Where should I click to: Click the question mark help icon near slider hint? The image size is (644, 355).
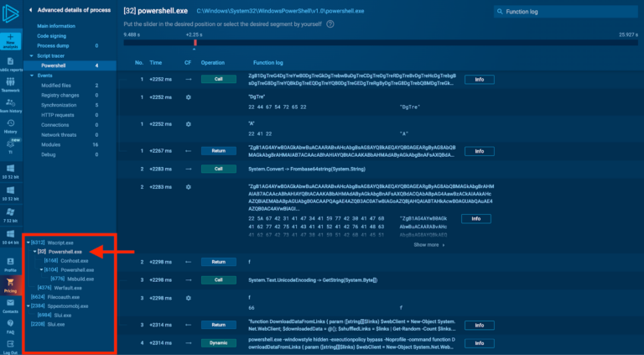[330, 23]
